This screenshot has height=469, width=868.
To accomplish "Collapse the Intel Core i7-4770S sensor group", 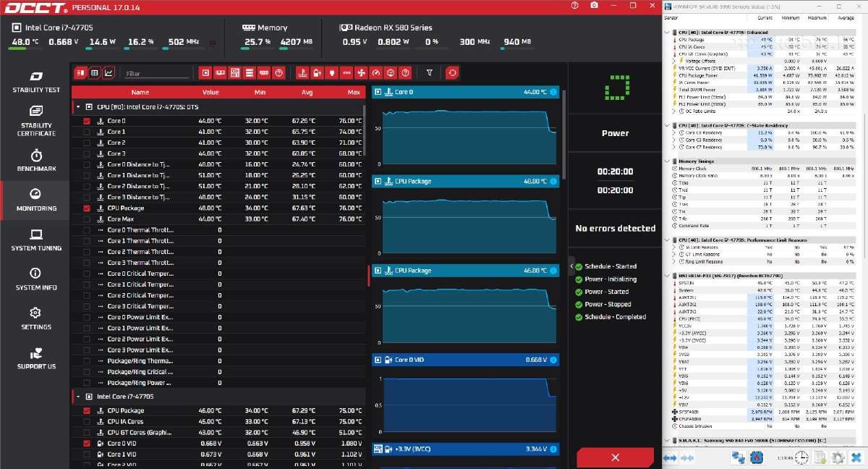I will (x=77, y=397).
